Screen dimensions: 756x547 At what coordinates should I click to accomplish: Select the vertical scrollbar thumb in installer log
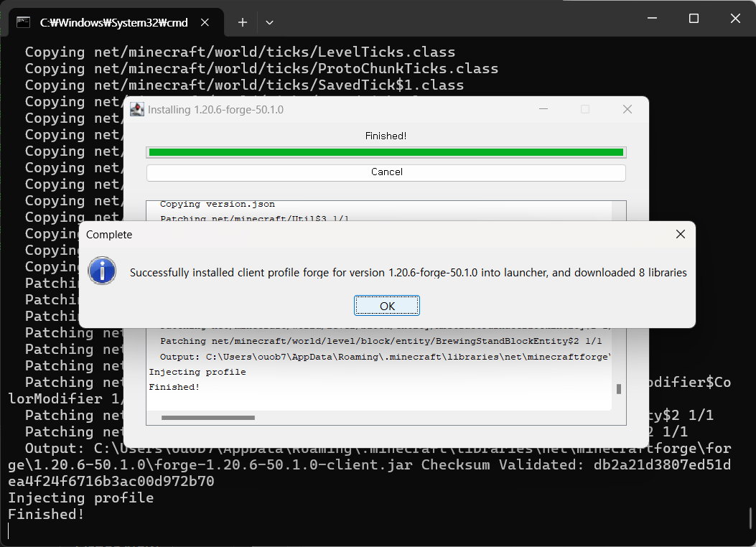[619, 388]
